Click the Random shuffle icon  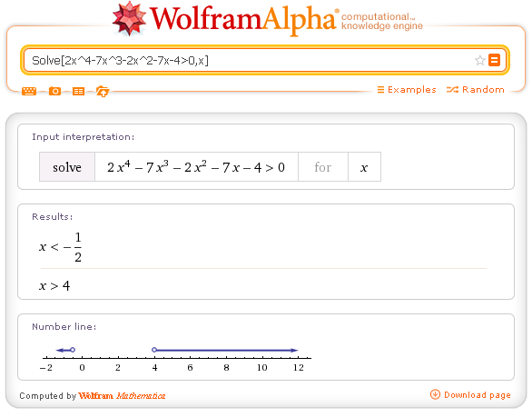(x=452, y=90)
